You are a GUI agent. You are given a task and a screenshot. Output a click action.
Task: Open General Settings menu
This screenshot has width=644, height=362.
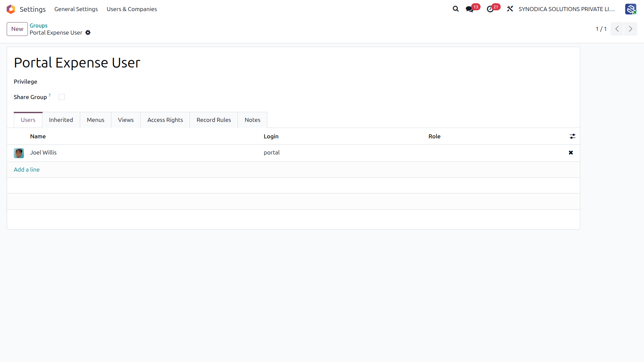tap(76, 9)
